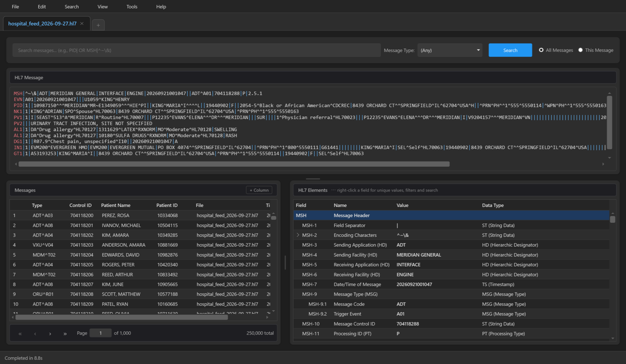Go to last page of messages
Image resolution: width=626 pixels, height=364 pixels.
tap(65, 333)
